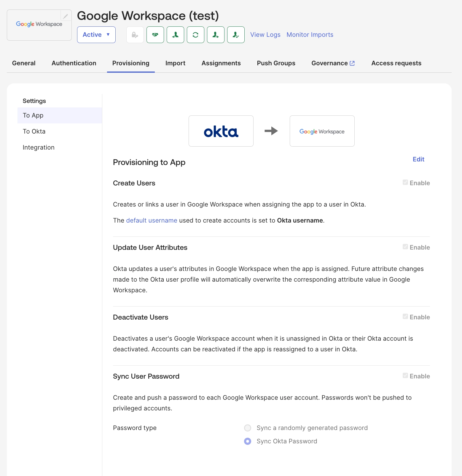Open the Assignments tab
This screenshot has height=476, width=462.
click(221, 63)
